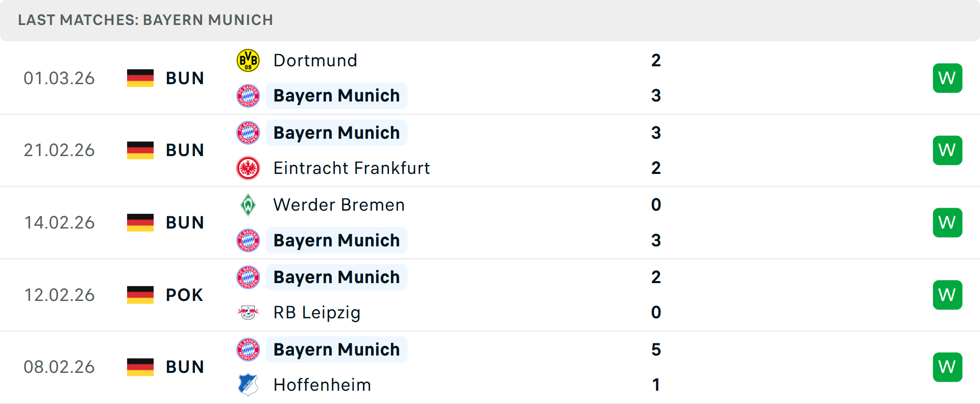Viewport: 980px width, 404px height.
Task: Click the W badge next to Eintracht Frankfurt match
Action: coord(947,150)
